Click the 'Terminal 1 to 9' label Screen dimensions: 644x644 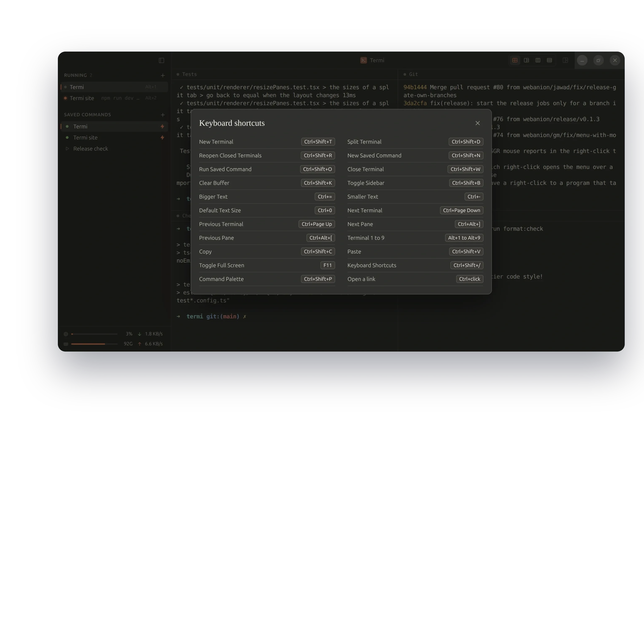pos(366,238)
